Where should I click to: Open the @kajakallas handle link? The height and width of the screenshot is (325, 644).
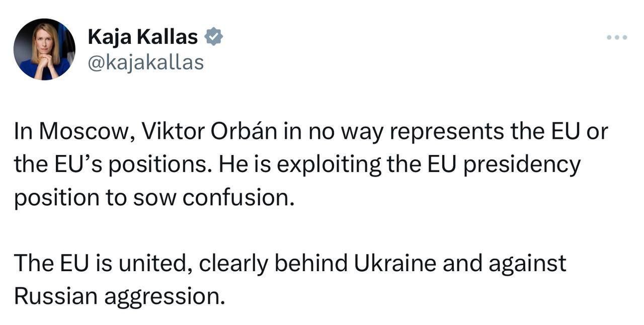click(146, 62)
